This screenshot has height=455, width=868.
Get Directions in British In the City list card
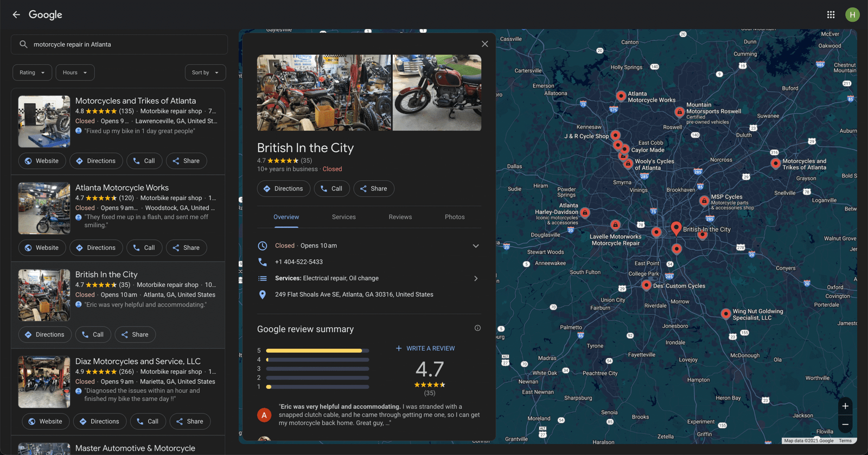(45, 334)
